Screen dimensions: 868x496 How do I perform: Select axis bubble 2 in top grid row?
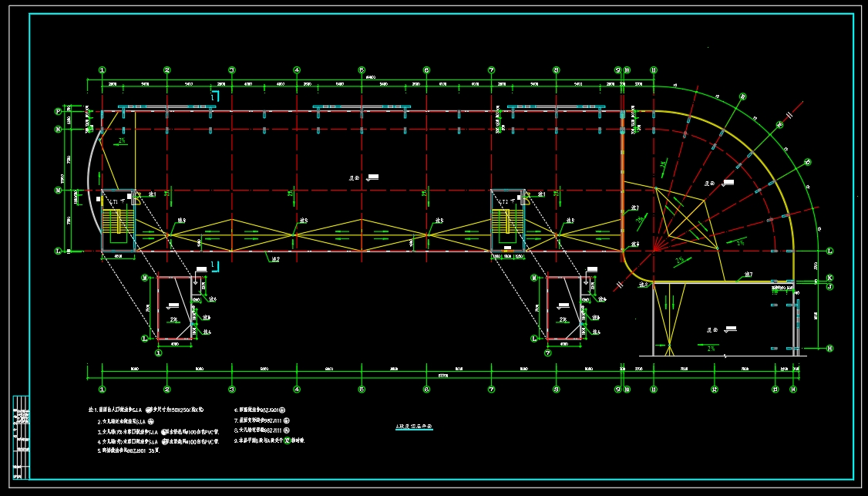pos(167,70)
